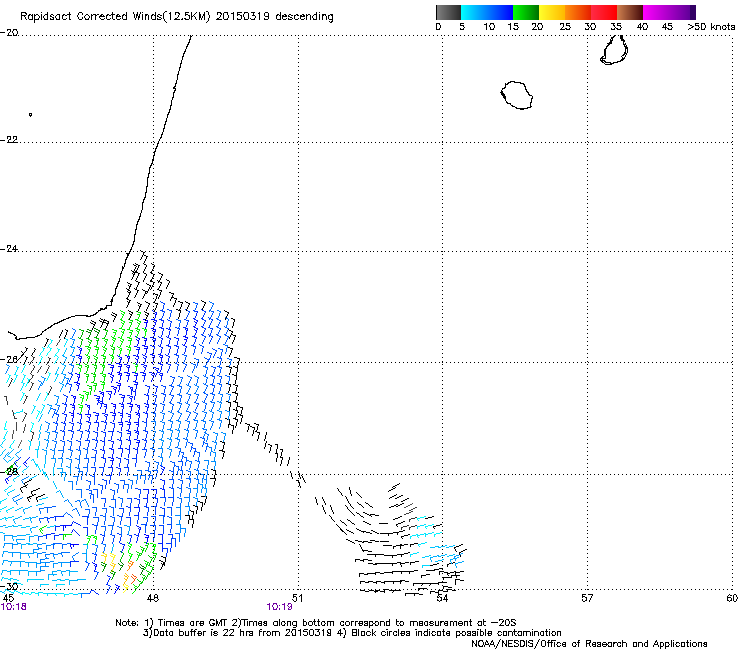Click the legend tick label 25
Image resolution: width=740 pixels, height=650 pixels.
coord(565,27)
